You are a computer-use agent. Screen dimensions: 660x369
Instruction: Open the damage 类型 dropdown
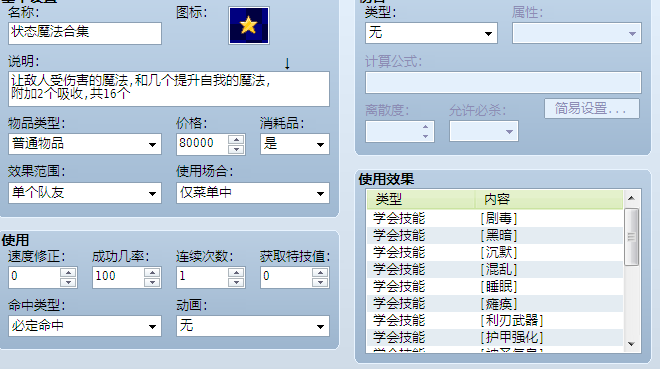point(431,33)
